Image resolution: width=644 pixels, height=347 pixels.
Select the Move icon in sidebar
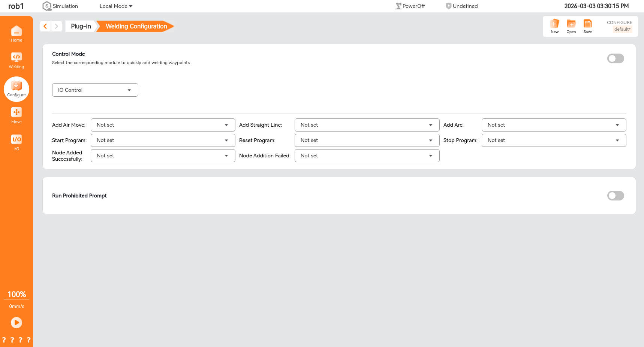coord(16,115)
